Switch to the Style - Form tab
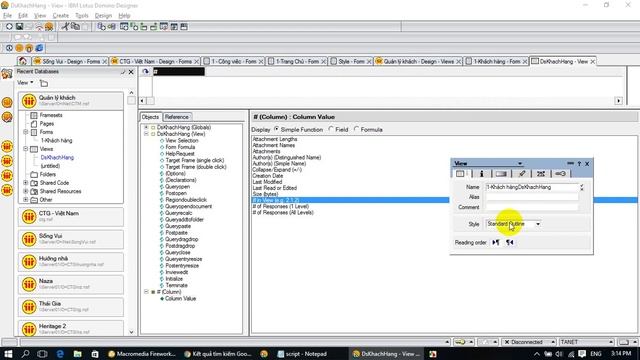 pyautogui.click(x=351, y=61)
